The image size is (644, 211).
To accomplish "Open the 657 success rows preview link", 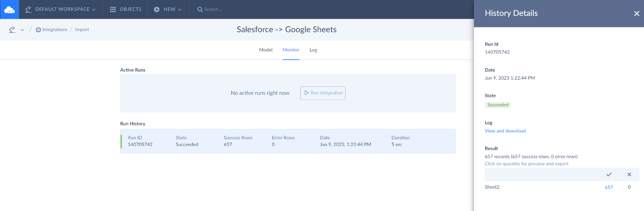I will tap(609, 187).
